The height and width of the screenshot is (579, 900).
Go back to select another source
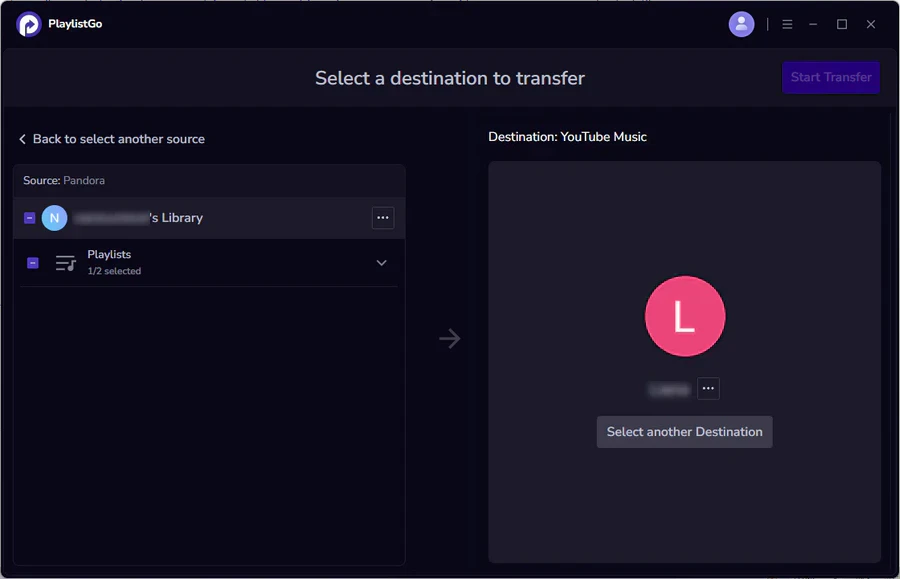click(112, 139)
